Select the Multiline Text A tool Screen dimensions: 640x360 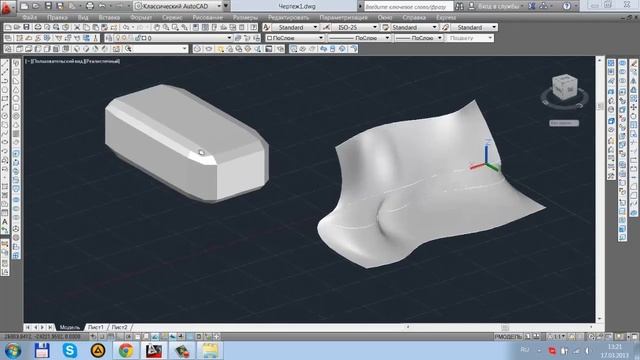tap(5, 222)
